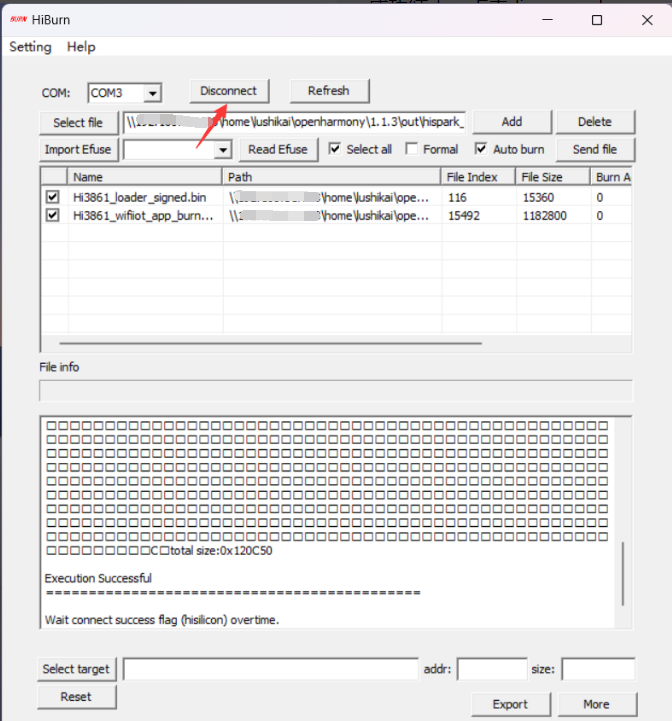Click the File Size column header
This screenshot has width=672, height=721.
(x=553, y=177)
